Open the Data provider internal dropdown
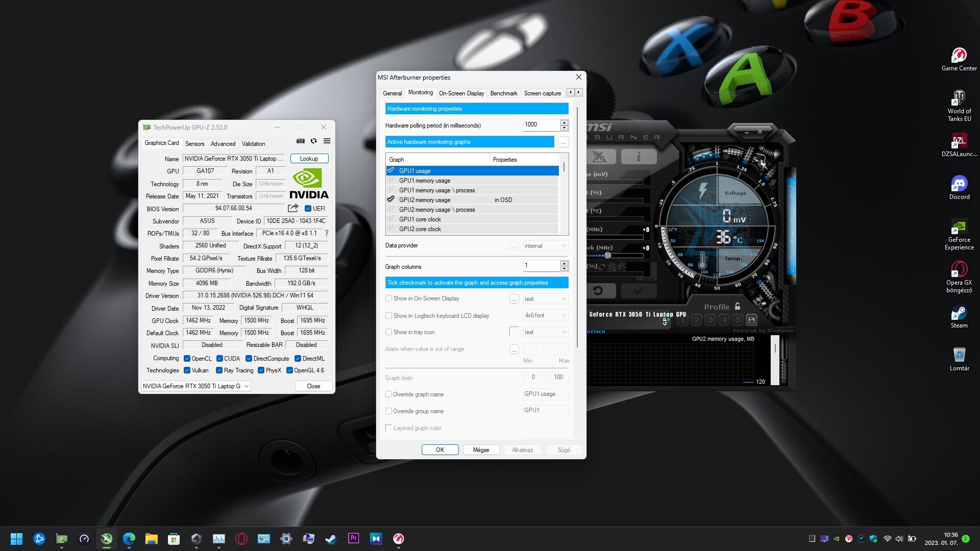 546,246
